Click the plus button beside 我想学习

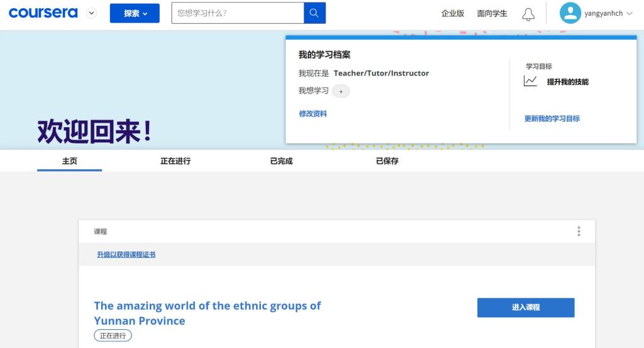click(341, 91)
